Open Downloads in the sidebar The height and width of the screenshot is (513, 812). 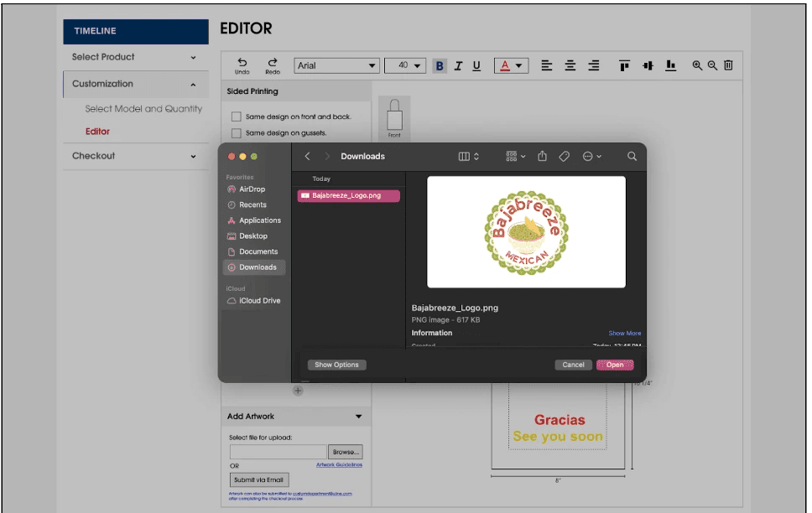click(x=253, y=267)
